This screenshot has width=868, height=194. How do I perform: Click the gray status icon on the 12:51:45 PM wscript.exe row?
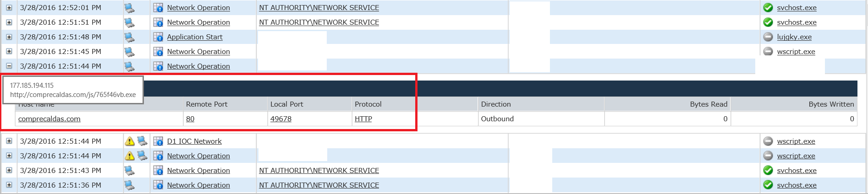[x=768, y=52]
